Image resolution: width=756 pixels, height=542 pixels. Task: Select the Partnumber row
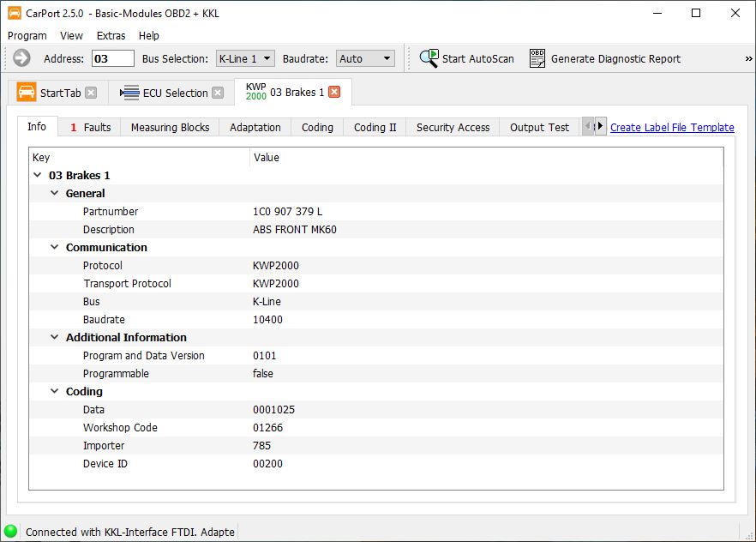[x=376, y=211]
